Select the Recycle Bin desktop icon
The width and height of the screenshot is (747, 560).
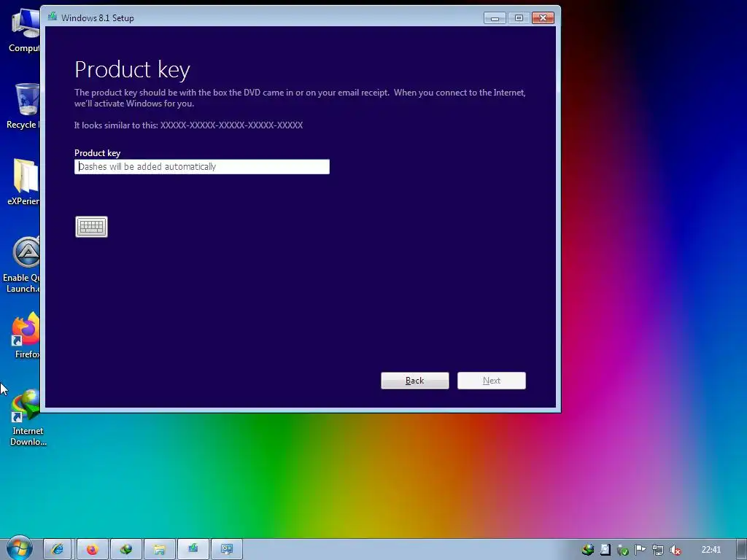[x=24, y=106]
